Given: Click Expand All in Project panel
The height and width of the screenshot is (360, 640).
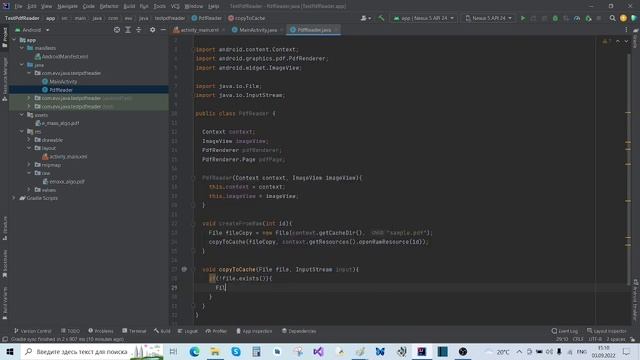Looking at the screenshot, I should click(x=128, y=30).
